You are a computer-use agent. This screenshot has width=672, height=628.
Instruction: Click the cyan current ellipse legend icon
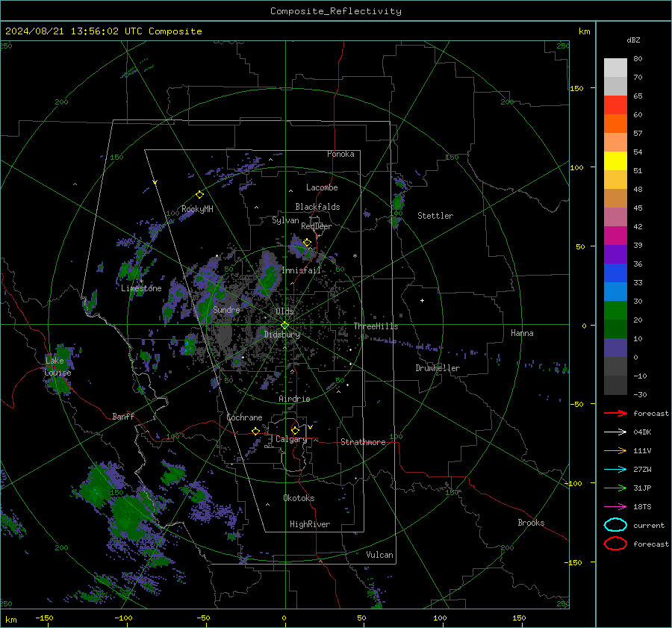[615, 525]
